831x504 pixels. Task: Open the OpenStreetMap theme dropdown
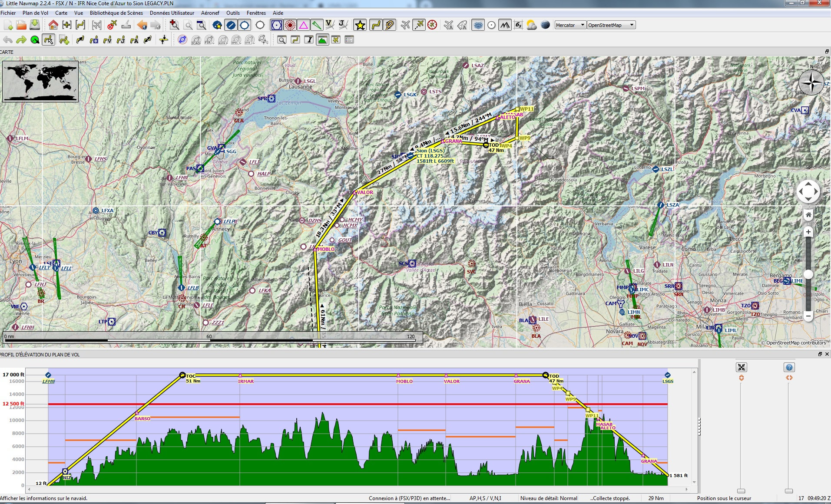(611, 25)
